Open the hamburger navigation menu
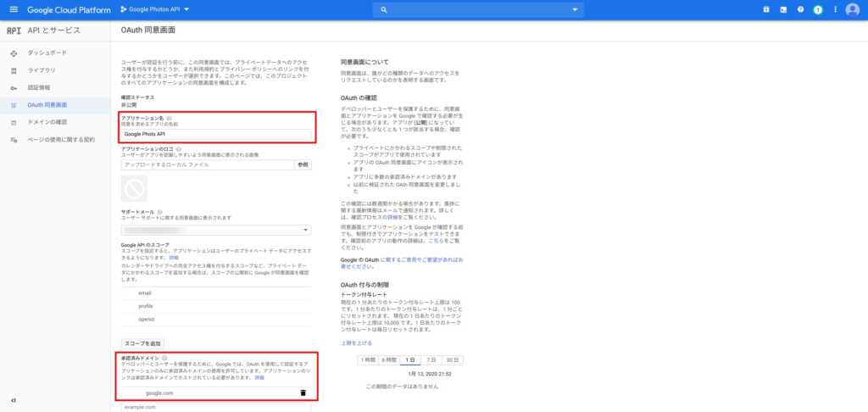Viewport: 868px width, 412px height. (x=13, y=9)
